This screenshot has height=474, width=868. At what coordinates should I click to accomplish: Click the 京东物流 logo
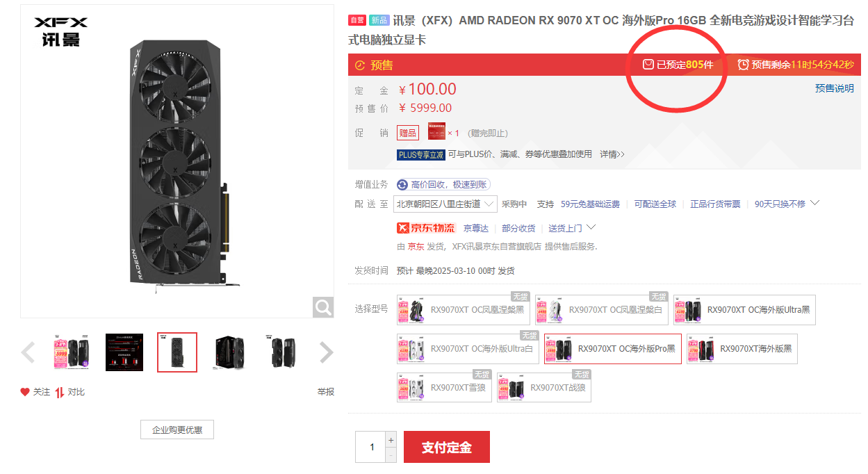[x=425, y=228]
